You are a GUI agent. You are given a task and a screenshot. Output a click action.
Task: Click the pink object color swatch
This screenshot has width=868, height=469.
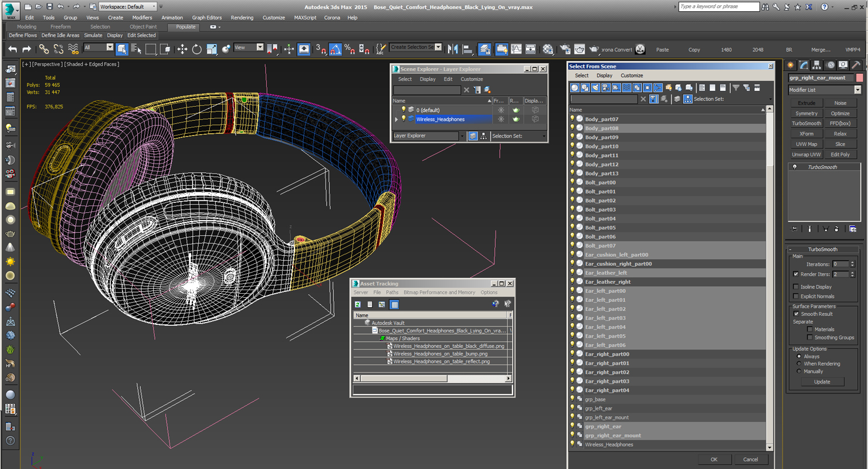[859, 77]
